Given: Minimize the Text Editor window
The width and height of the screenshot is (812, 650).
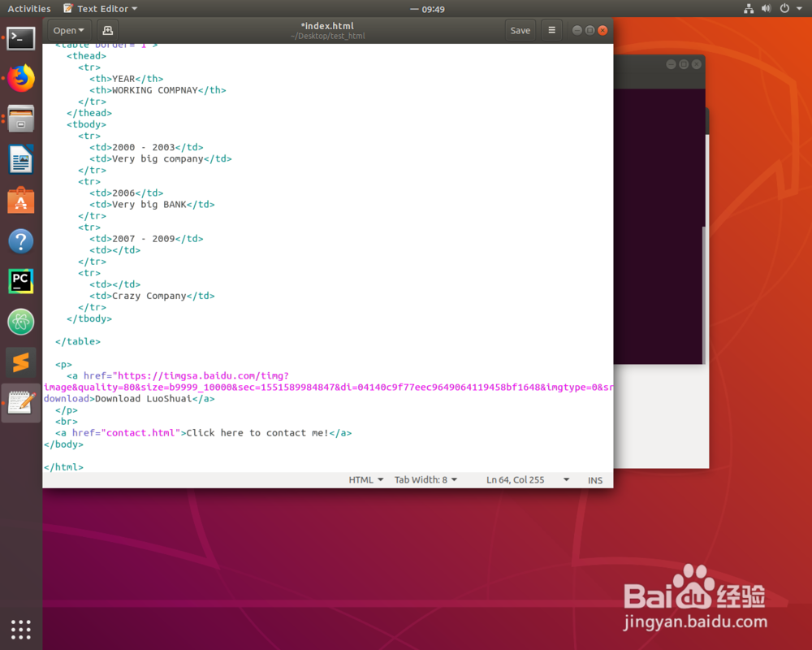Looking at the screenshot, I should click(577, 31).
